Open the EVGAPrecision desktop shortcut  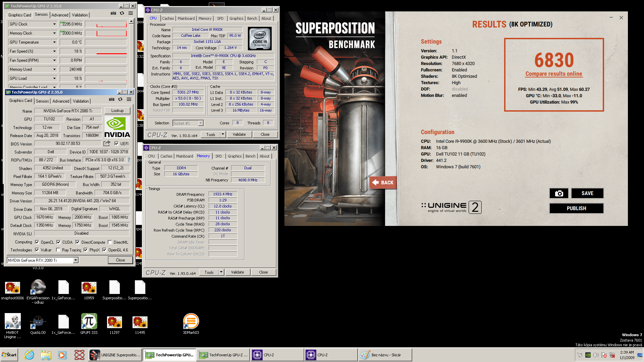point(38,292)
